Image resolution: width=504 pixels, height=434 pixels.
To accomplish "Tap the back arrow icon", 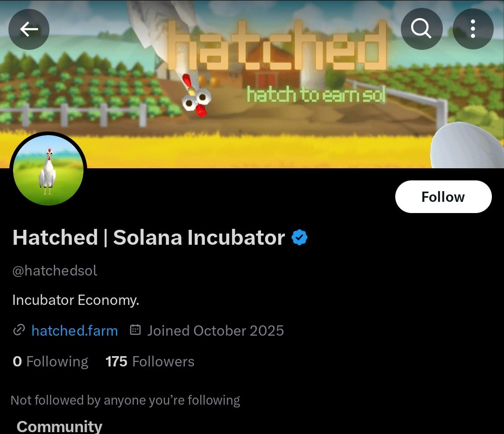I will (x=29, y=30).
